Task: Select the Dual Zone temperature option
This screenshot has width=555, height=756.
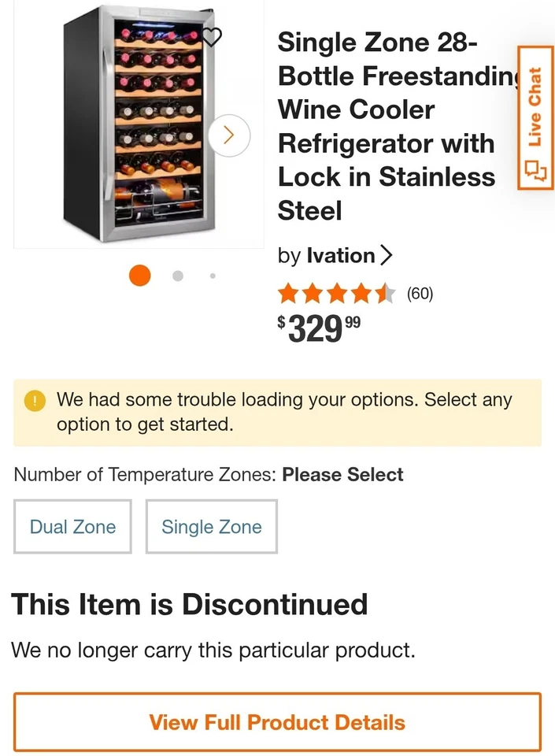Action: pos(72,526)
